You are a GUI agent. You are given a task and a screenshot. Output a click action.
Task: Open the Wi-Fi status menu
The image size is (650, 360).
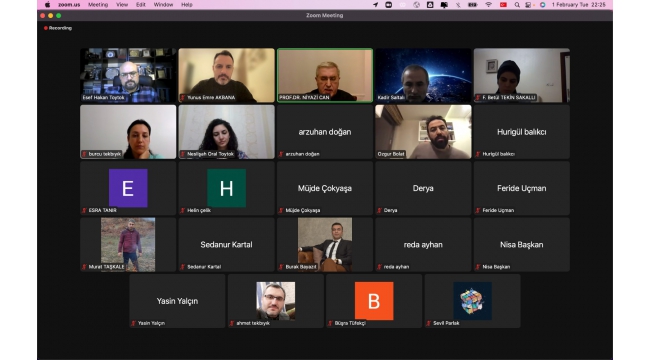(x=488, y=5)
